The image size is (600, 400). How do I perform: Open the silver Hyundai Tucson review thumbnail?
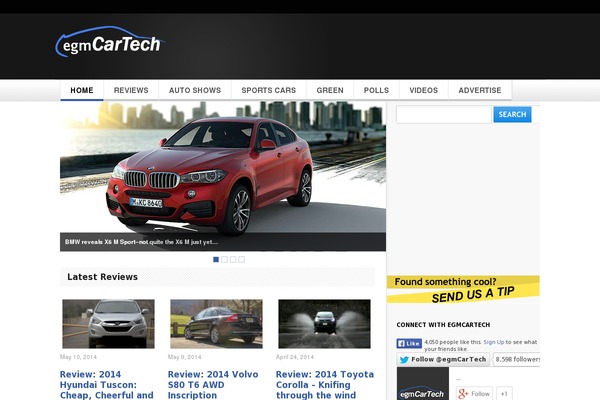(109, 324)
